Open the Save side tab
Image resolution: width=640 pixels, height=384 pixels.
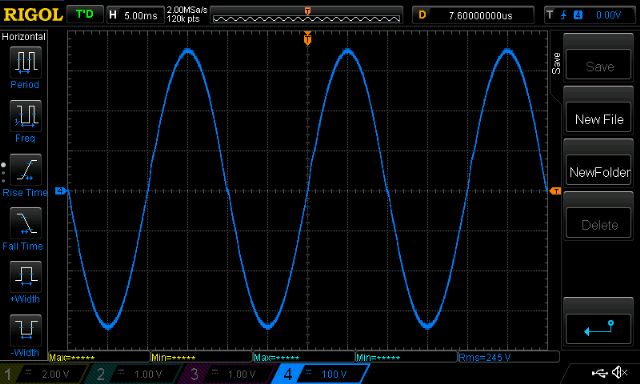(x=556, y=63)
